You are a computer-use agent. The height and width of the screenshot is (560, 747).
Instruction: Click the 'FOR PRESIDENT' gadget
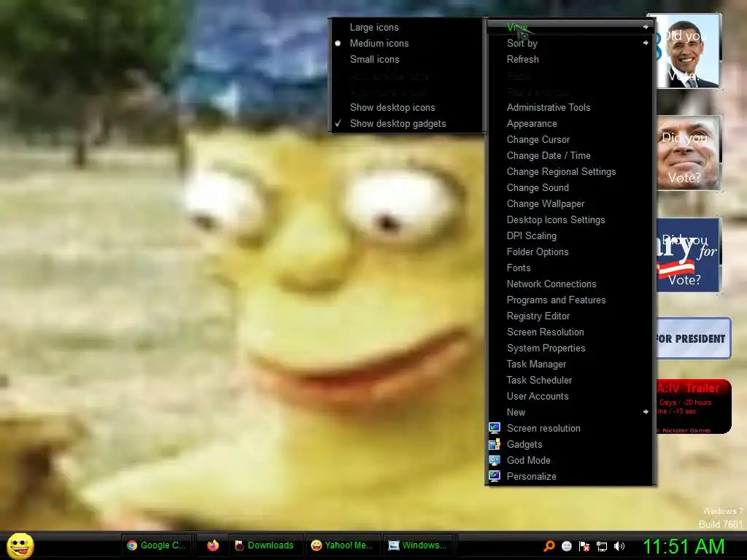click(693, 338)
